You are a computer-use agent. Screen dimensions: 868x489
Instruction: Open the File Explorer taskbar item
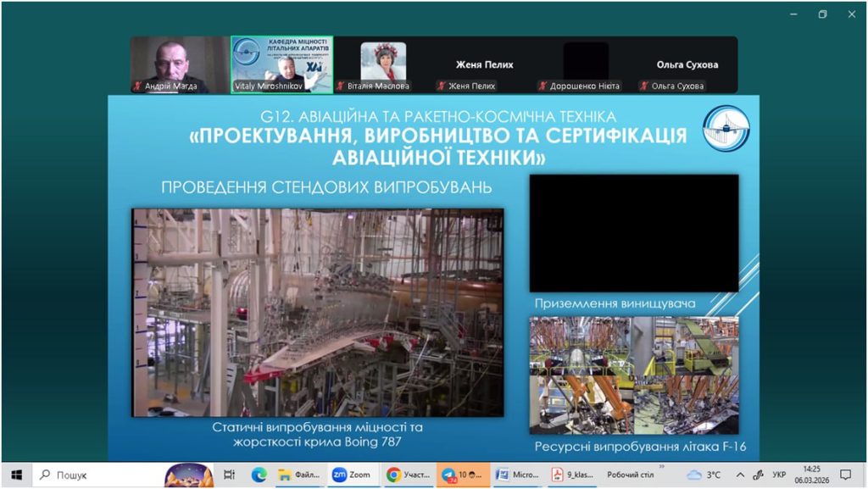point(298,475)
